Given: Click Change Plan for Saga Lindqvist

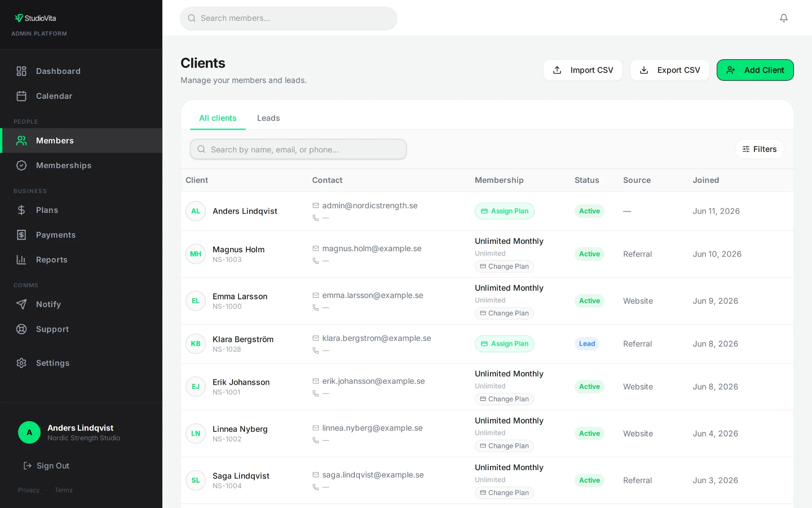Looking at the screenshot, I should tap(504, 493).
